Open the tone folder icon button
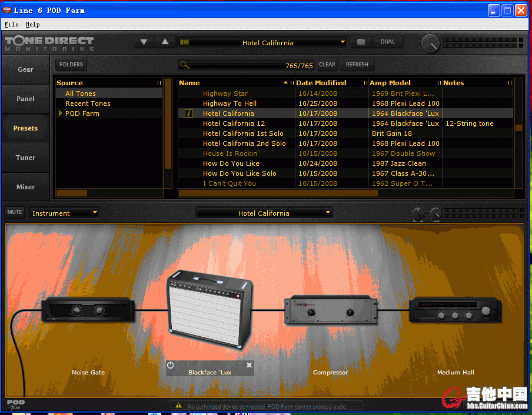This screenshot has height=415, width=532. [x=361, y=42]
